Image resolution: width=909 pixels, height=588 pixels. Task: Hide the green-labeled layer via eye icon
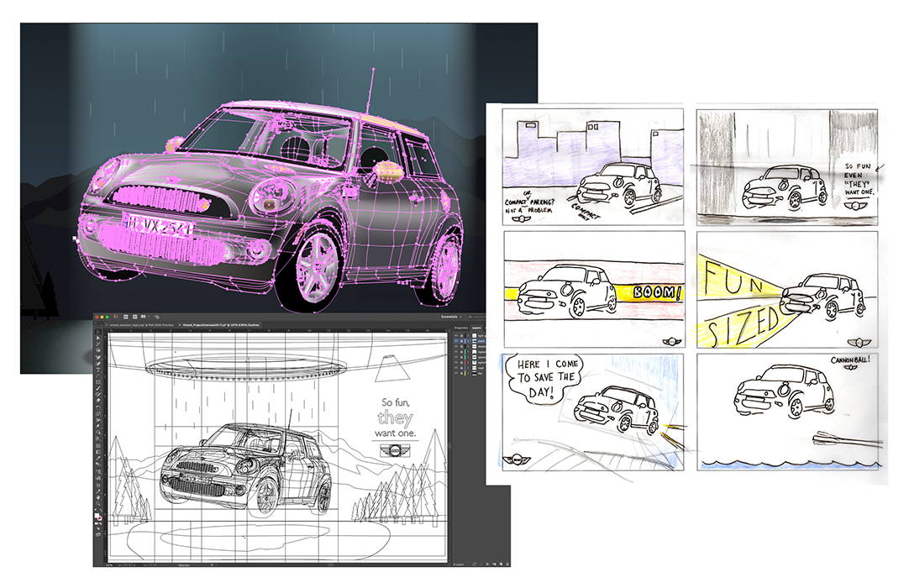(456, 351)
